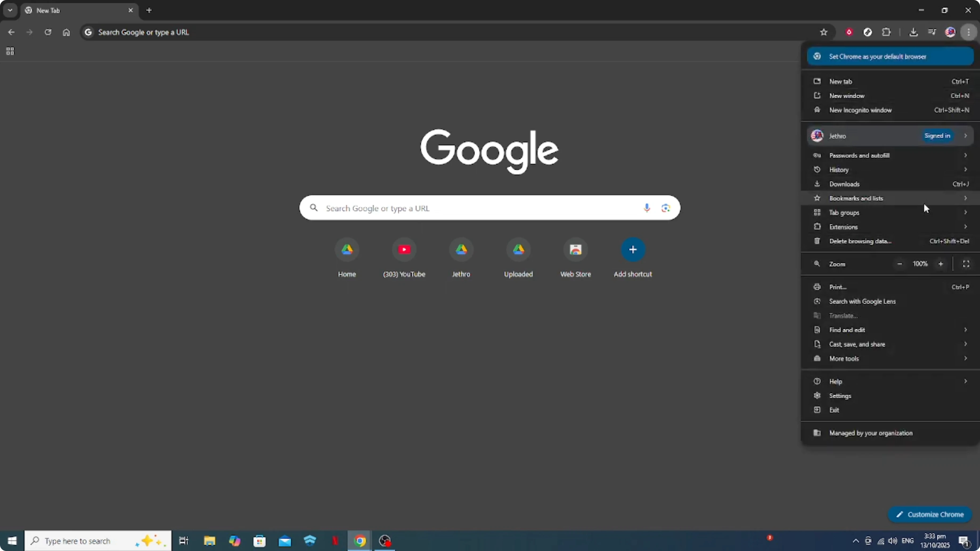Choose New window from the menu
Image resolution: width=980 pixels, height=551 pixels.
tap(890, 96)
